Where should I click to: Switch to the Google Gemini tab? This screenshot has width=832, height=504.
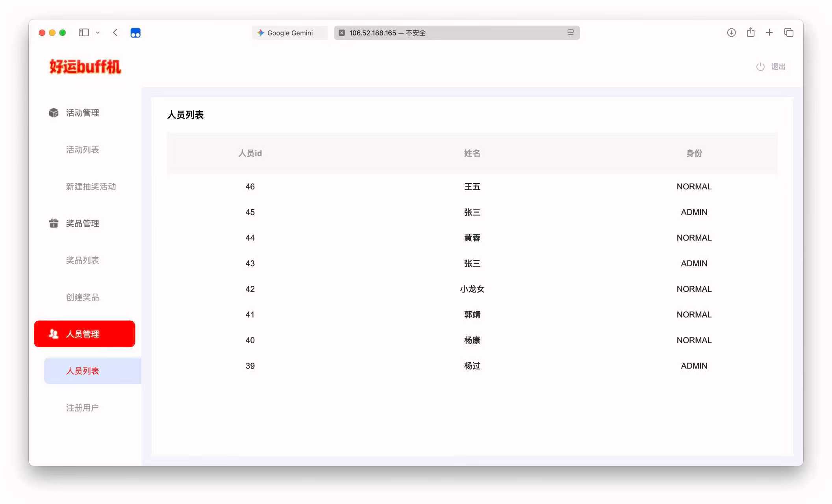[289, 33]
